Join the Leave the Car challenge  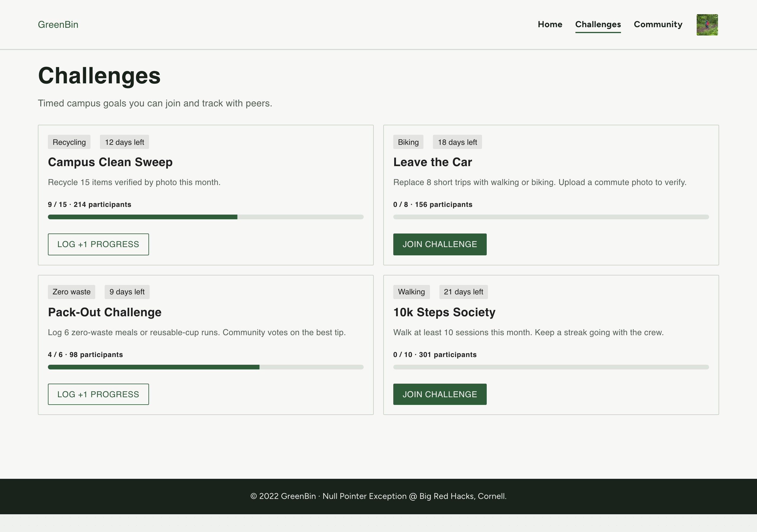tap(439, 244)
